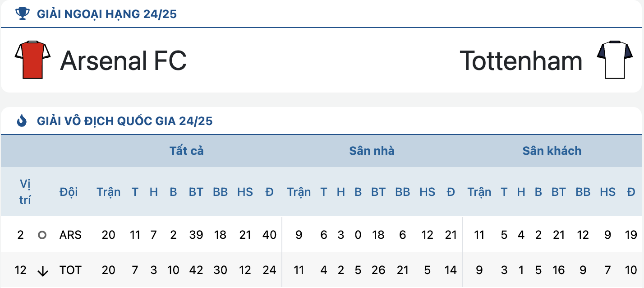Click Arsenal's total points value 40
This screenshot has height=288, width=644.
coord(269,235)
